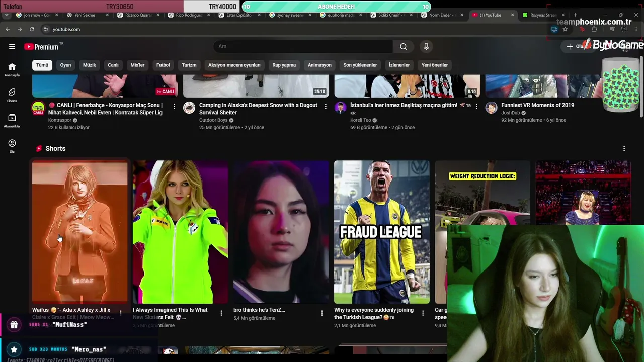
Task: Click into the Ara search field
Action: tap(303, 47)
